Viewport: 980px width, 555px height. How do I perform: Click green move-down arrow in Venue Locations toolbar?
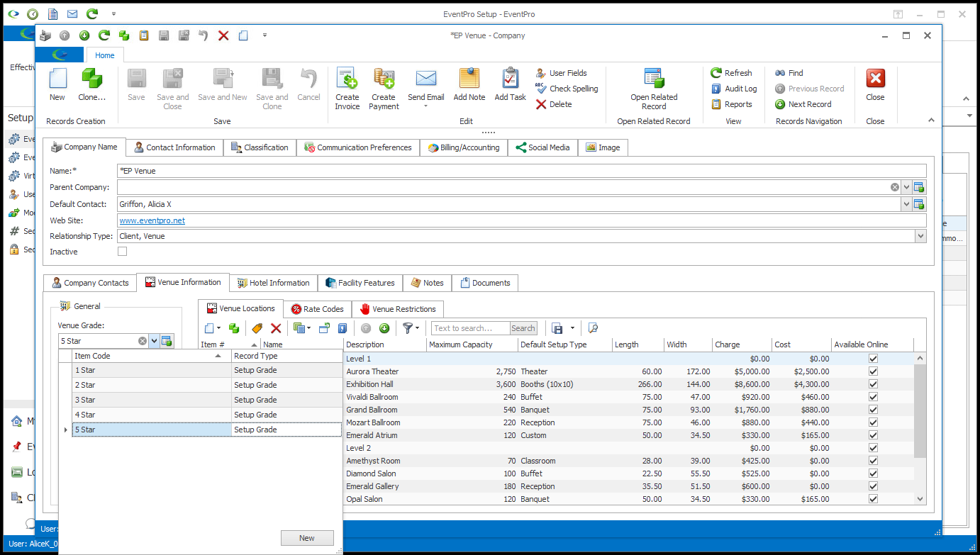pyautogui.click(x=384, y=328)
